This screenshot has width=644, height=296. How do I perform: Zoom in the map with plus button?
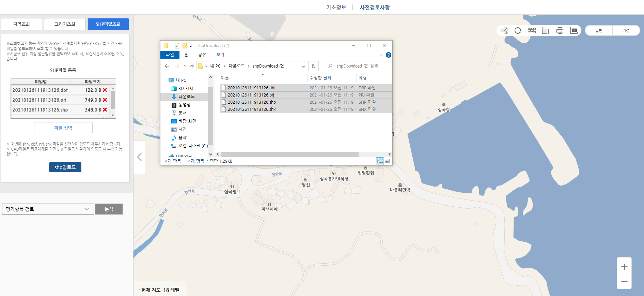point(624,267)
